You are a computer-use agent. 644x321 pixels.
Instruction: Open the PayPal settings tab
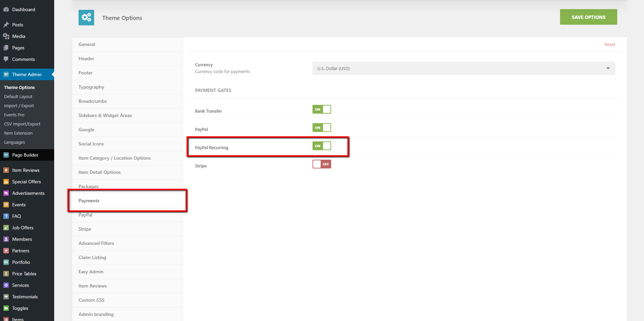[128, 215]
